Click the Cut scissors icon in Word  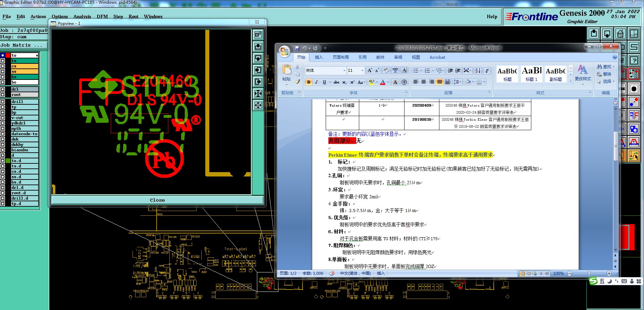[297, 67]
